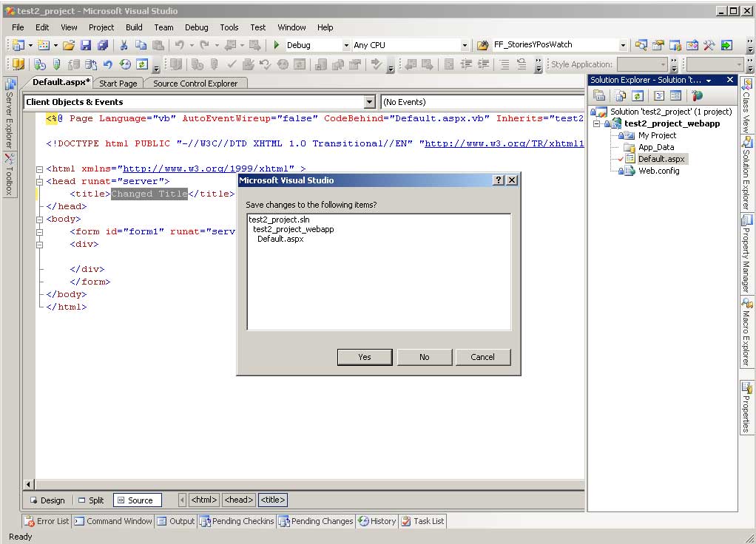Switch to the Start Page tab
Screen dimensions: 756x544
coord(118,84)
